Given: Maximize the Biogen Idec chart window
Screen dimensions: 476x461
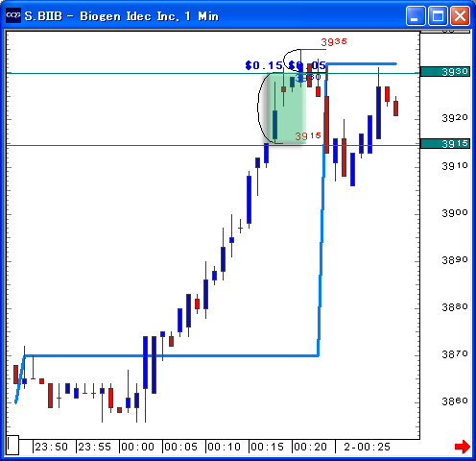Looking at the screenshot, I should pyautogui.click(x=438, y=15).
